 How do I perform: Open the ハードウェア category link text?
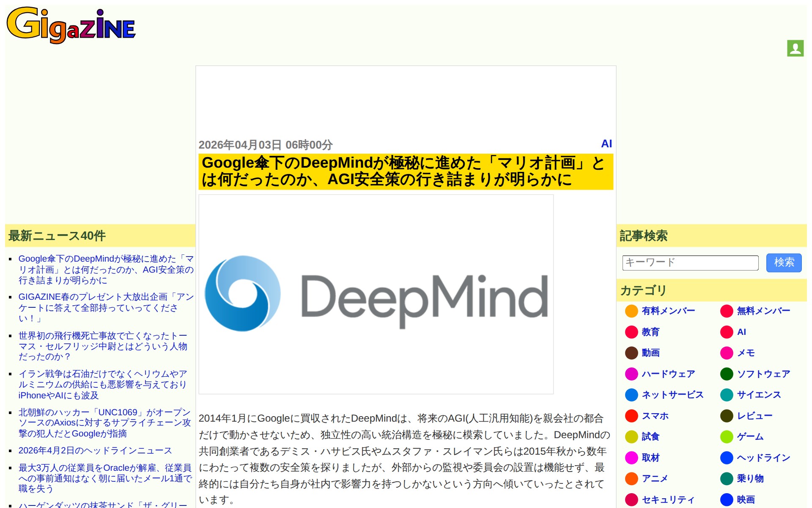pos(668,374)
